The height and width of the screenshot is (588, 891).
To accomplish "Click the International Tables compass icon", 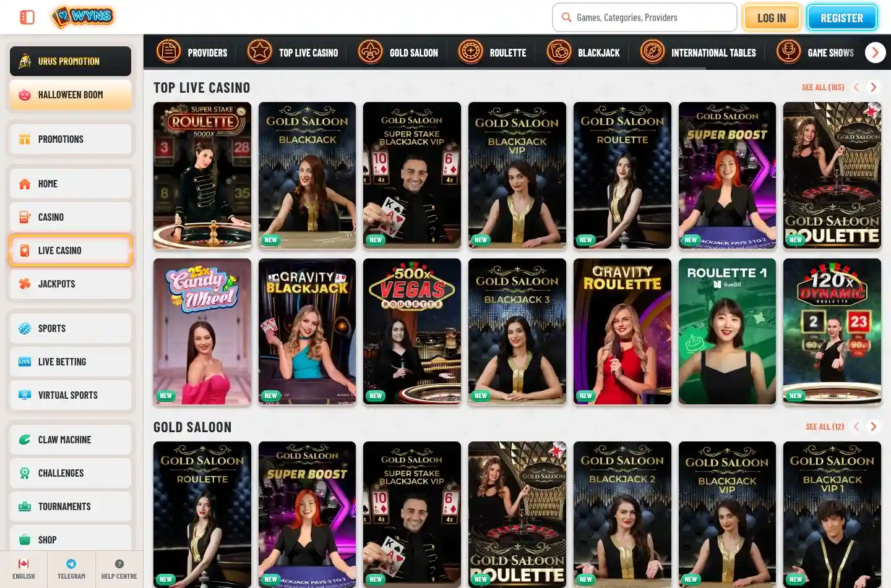I will [652, 52].
